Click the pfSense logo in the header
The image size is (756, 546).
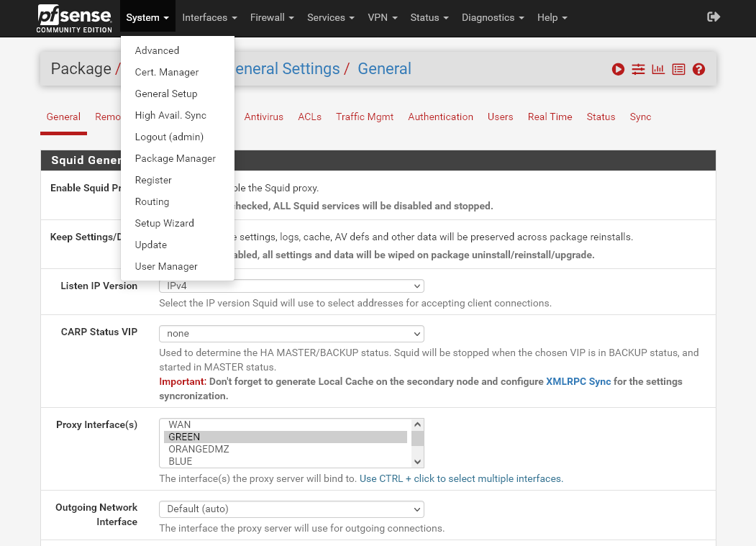click(x=74, y=18)
